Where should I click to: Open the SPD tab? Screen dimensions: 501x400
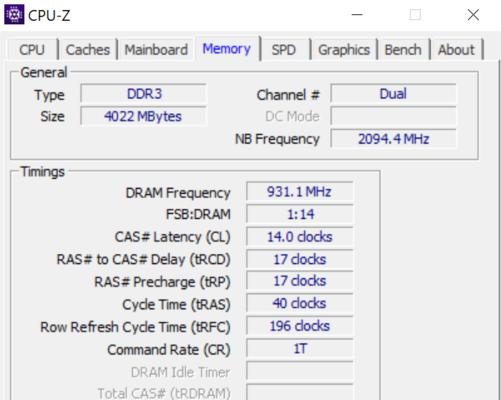pos(284,50)
